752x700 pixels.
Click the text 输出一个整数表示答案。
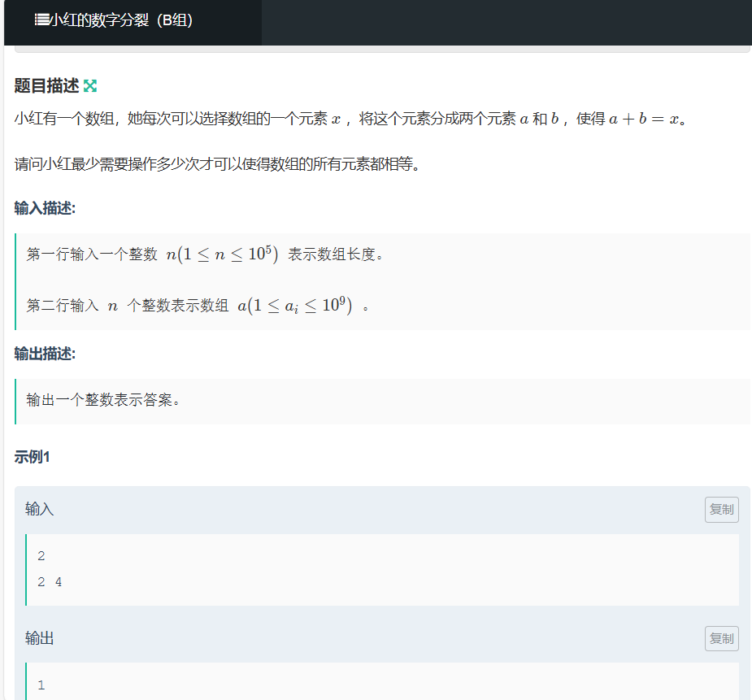point(103,399)
